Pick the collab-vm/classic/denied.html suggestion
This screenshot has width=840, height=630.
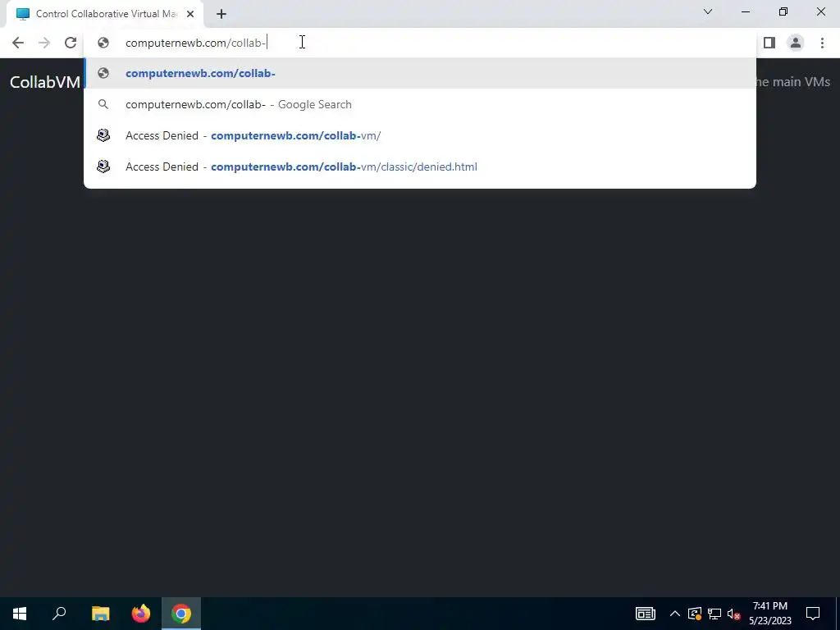point(421,167)
